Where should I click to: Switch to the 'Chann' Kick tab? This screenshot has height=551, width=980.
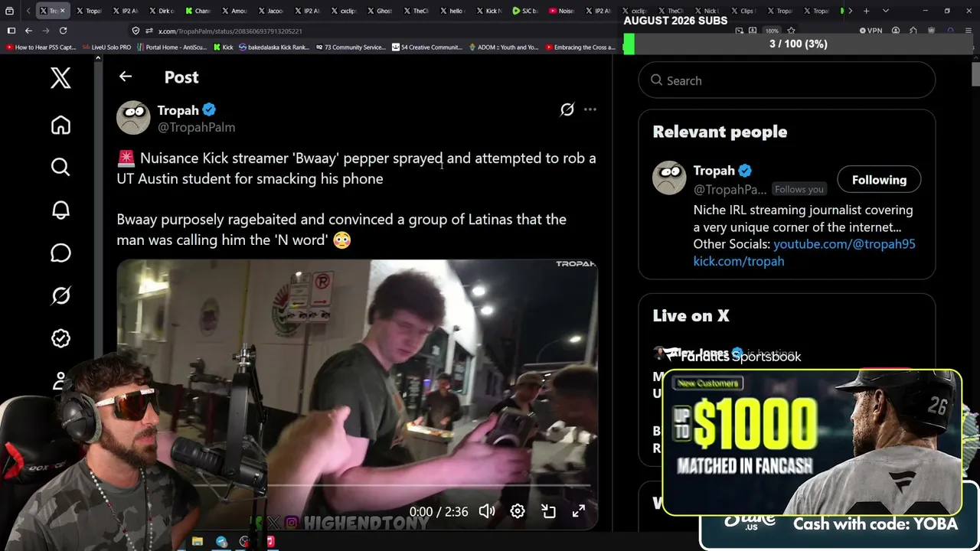pyautogui.click(x=198, y=11)
